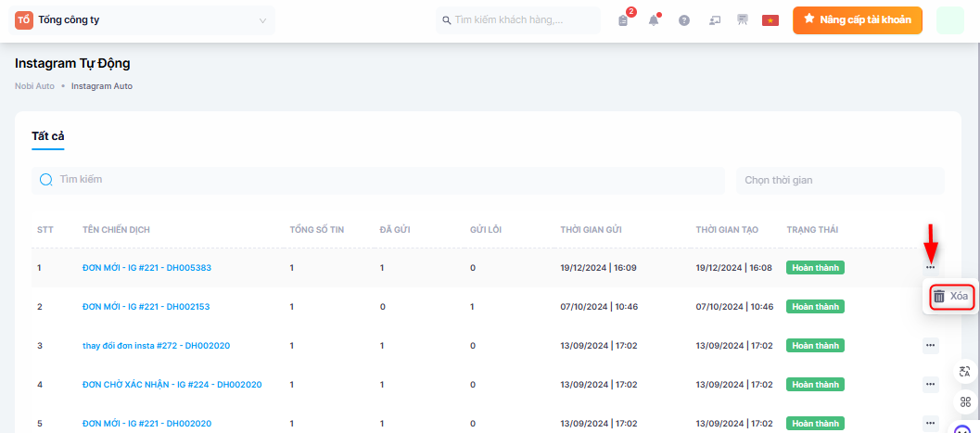
Task: Click the help question mark icon
Action: tap(684, 20)
